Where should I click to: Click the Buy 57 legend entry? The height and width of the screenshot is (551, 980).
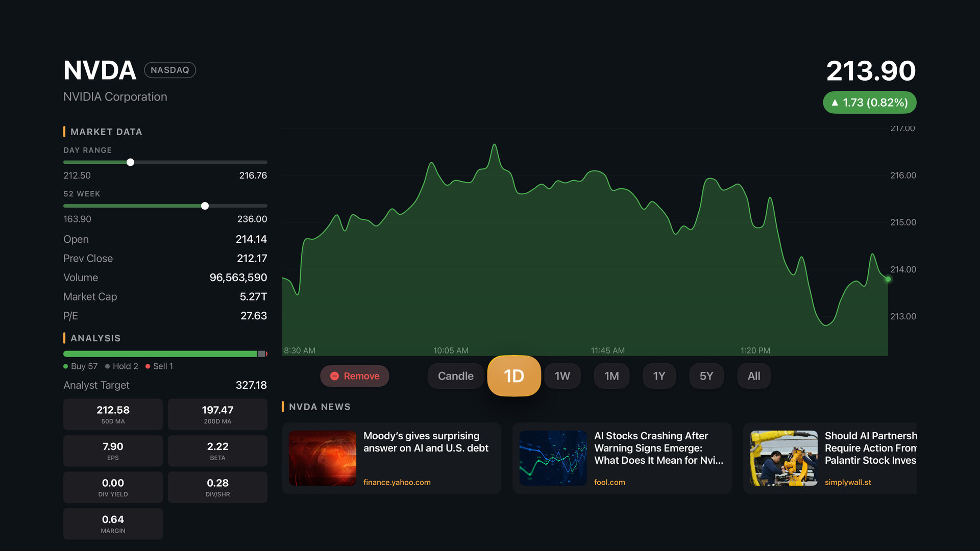pos(81,366)
